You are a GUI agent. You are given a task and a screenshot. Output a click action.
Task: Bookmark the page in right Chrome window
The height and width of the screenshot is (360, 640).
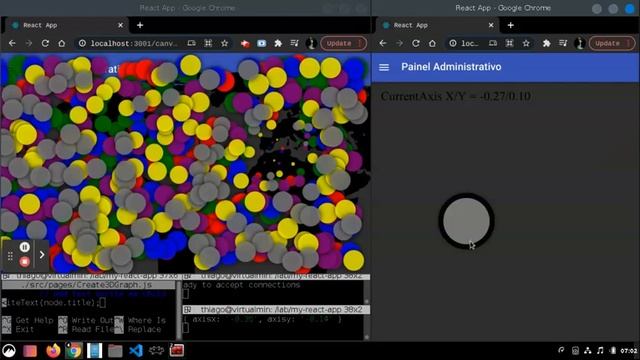click(x=526, y=43)
